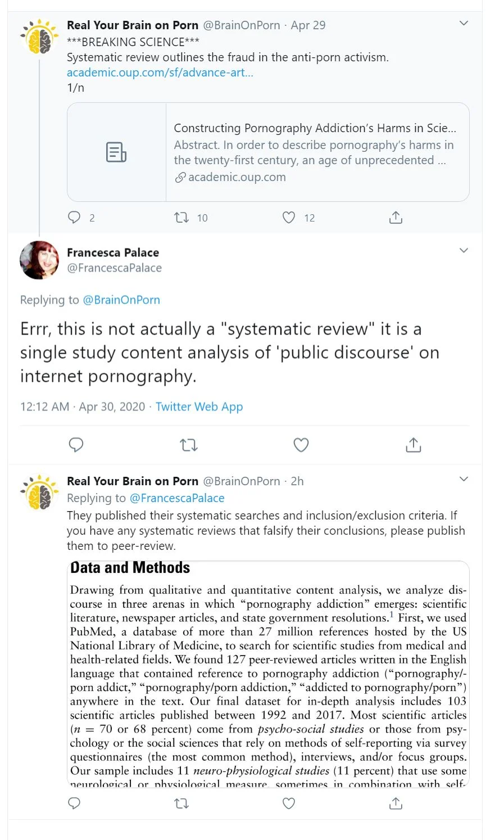Viewport: 504px width, 840px height.
Task: Click the @FrancescaPalace mention in the reply
Action: click(177, 498)
